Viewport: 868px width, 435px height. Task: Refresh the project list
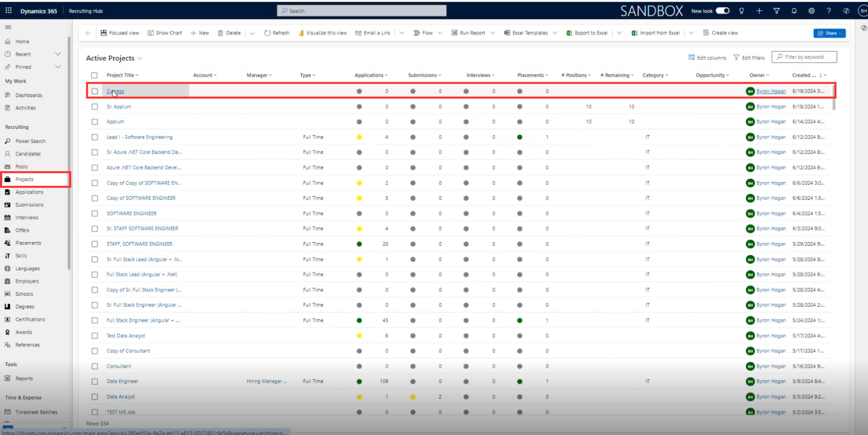point(277,33)
